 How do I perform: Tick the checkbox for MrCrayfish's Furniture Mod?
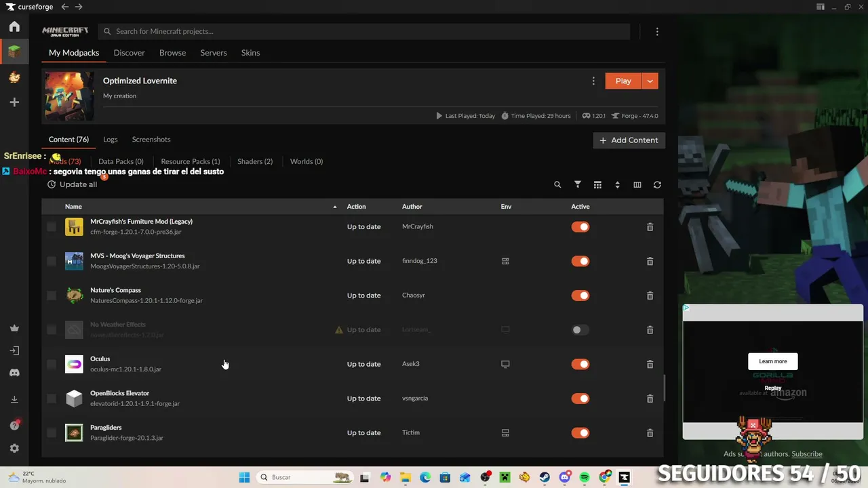point(52,227)
